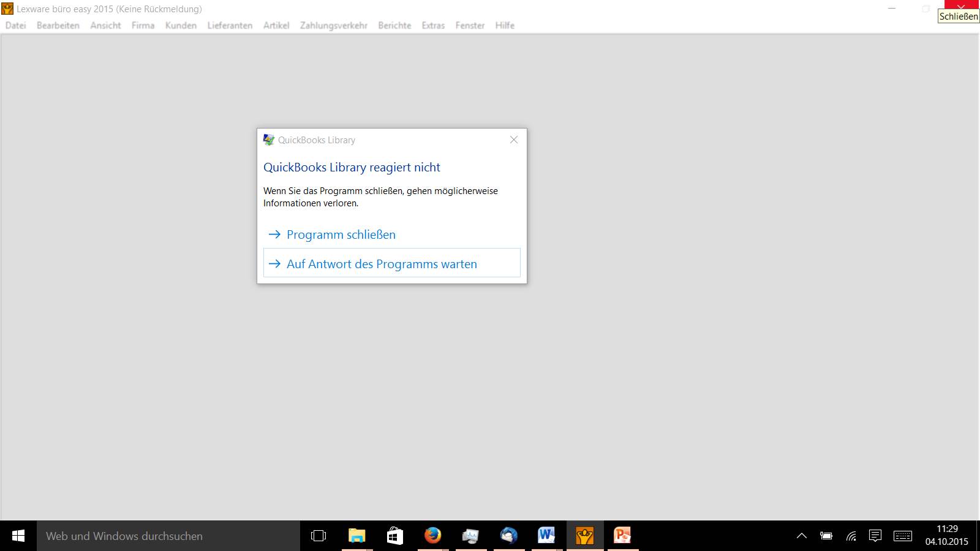Click the clock showing 11:29
This screenshot has width=980, height=551.
[x=947, y=535]
